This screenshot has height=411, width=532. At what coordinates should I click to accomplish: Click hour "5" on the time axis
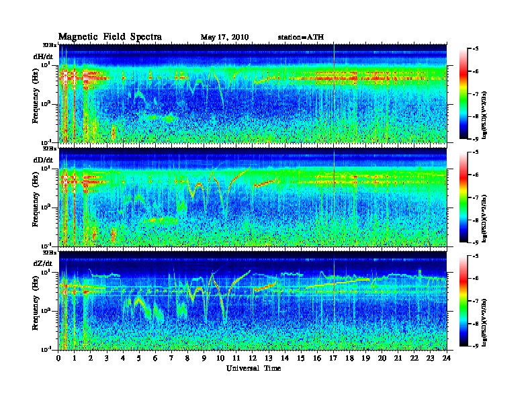click(x=139, y=359)
